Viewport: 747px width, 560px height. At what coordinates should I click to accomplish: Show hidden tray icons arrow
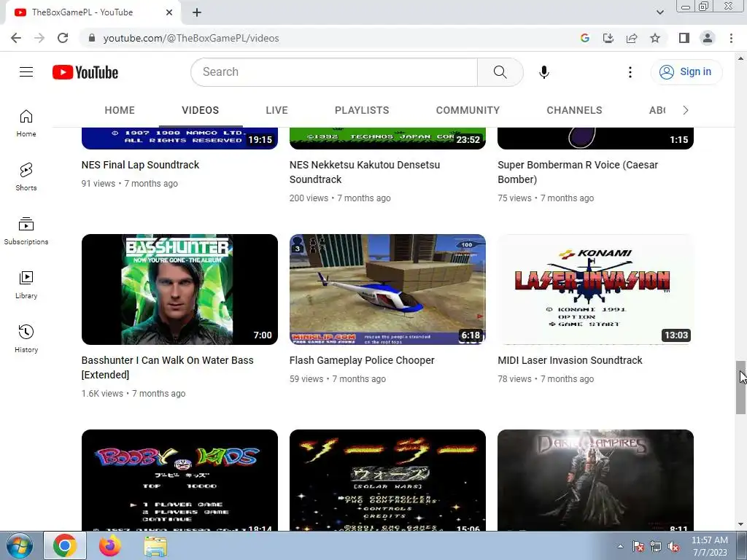[x=620, y=546]
